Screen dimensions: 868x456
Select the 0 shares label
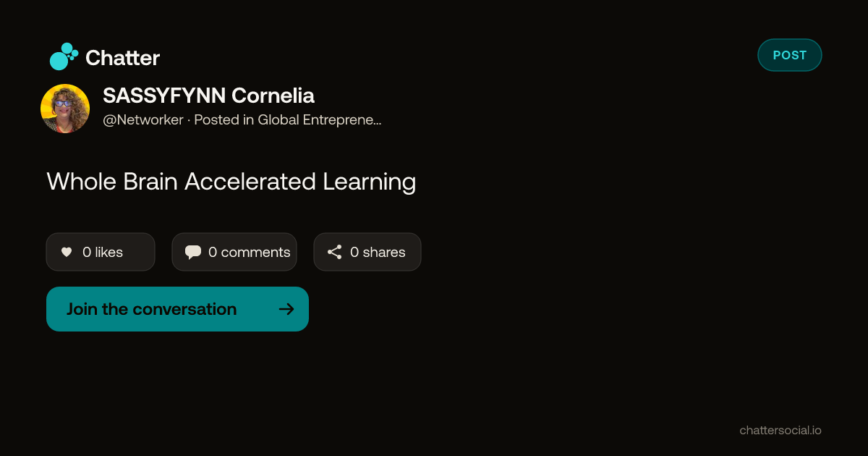pos(378,252)
